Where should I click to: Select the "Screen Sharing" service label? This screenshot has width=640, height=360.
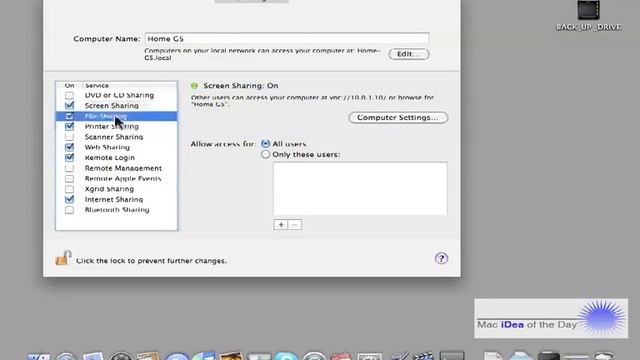pos(111,106)
